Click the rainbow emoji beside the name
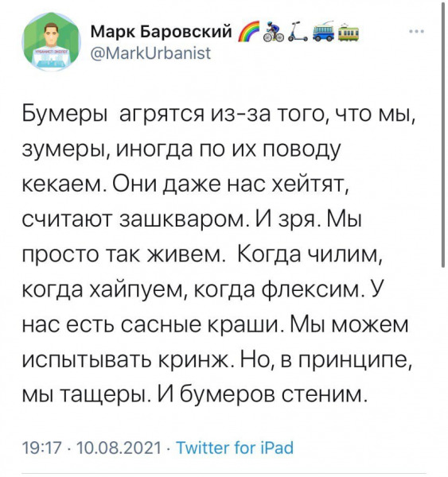Image resolution: width=448 pixels, height=477 pixels. 247,31
